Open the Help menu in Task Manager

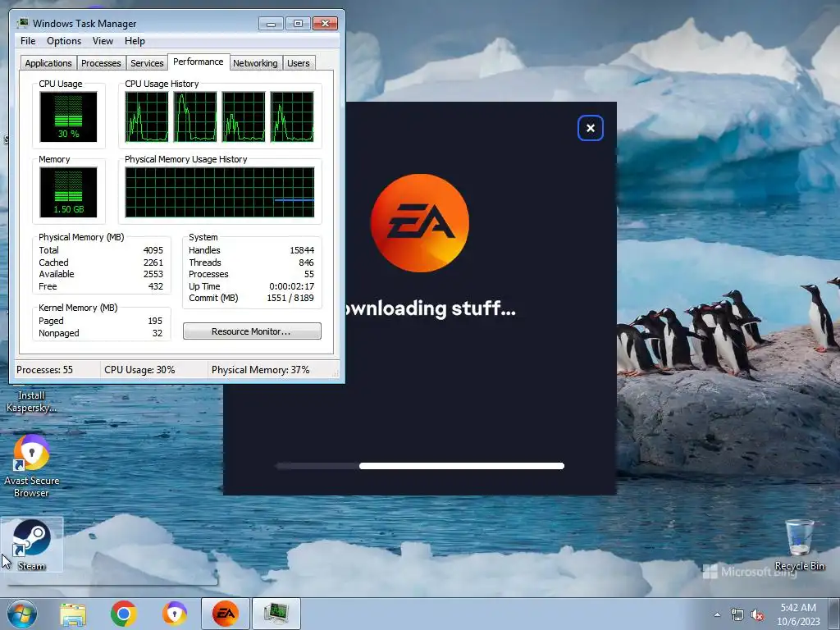[135, 41]
